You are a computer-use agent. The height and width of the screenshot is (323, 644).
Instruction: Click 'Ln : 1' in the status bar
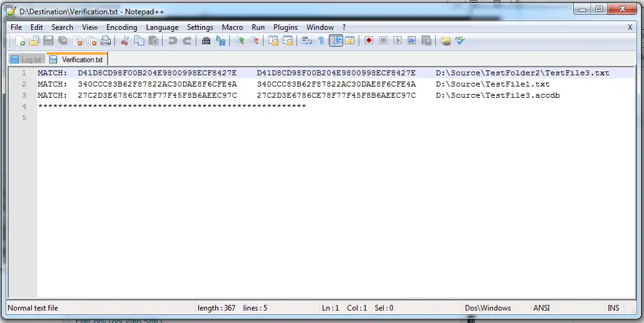pos(330,308)
